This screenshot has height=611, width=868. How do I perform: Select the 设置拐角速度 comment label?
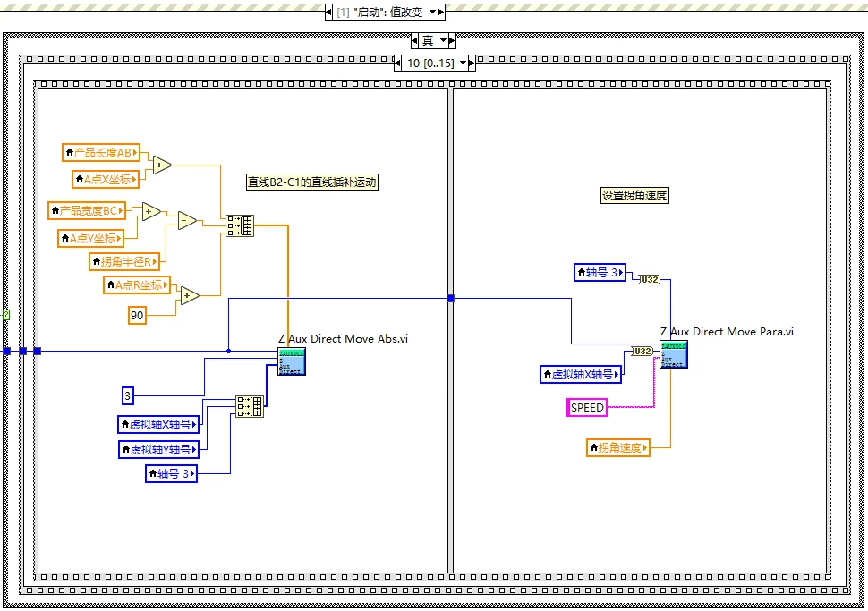(635, 195)
